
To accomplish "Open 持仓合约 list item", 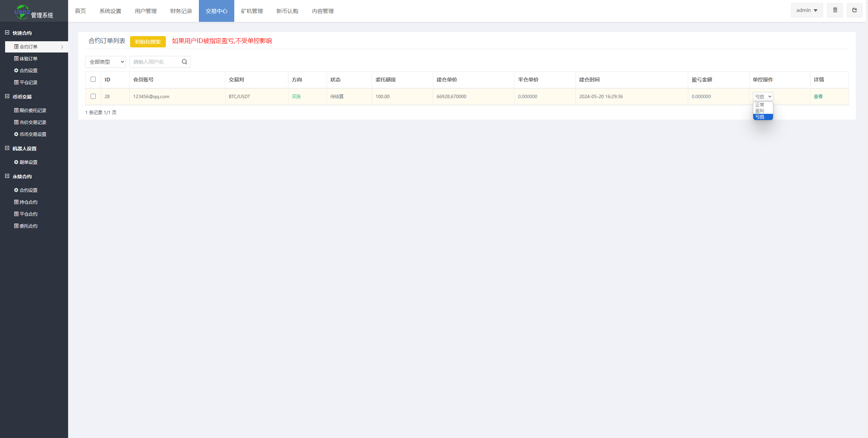I will (x=28, y=202).
